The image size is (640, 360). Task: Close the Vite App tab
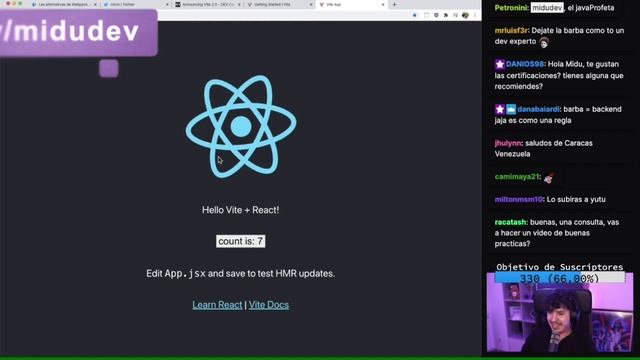(x=383, y=4)
